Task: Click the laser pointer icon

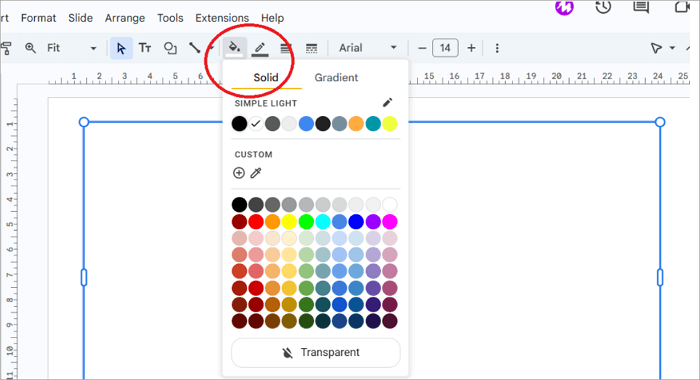Action: pos(656,48)
